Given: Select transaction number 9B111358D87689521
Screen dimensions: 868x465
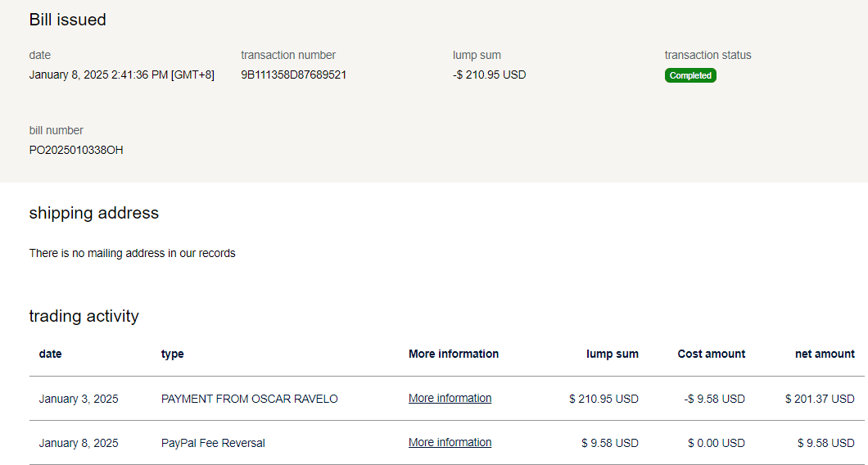Looking at the screenshot, I should [293, 74].
